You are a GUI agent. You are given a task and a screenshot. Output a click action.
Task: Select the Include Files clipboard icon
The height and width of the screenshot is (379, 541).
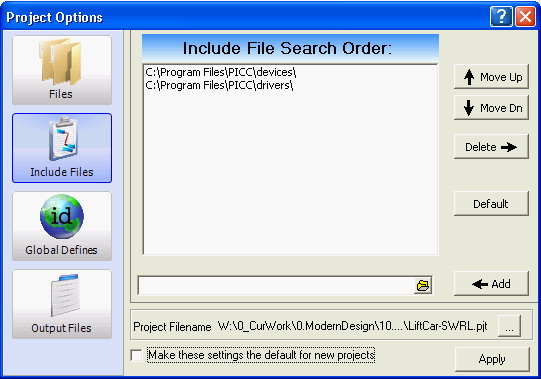pyautogui.click(x=63, y=139)
